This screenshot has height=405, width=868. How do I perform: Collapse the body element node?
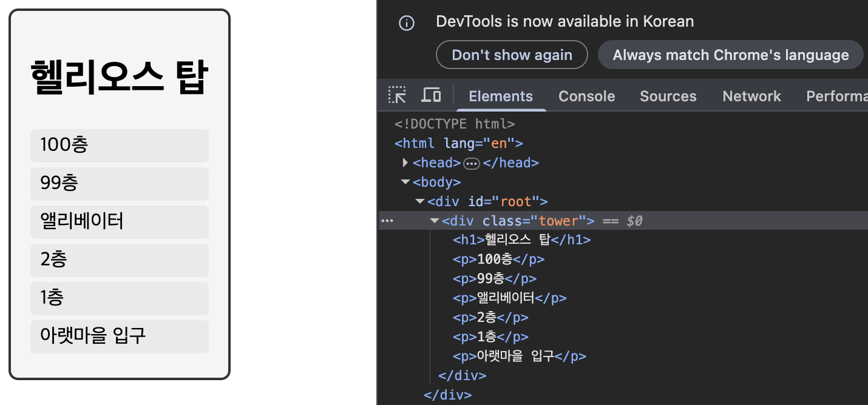pyautogui.click(x=405, y=182)
